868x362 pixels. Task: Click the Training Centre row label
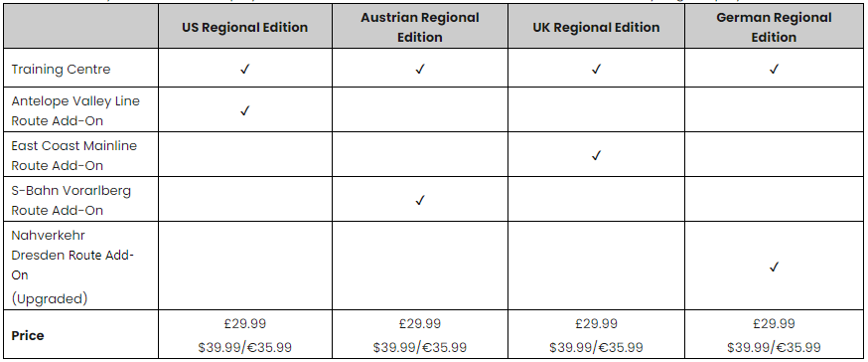[61, 70]
